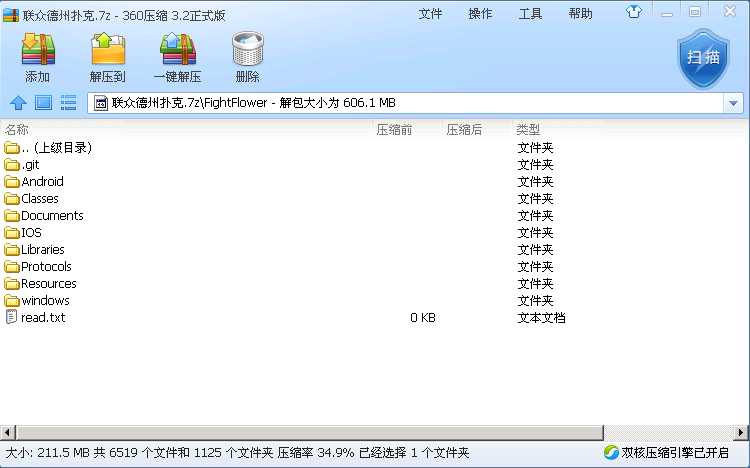
Task: Open the 文件 menu
Action: [430, 14]
